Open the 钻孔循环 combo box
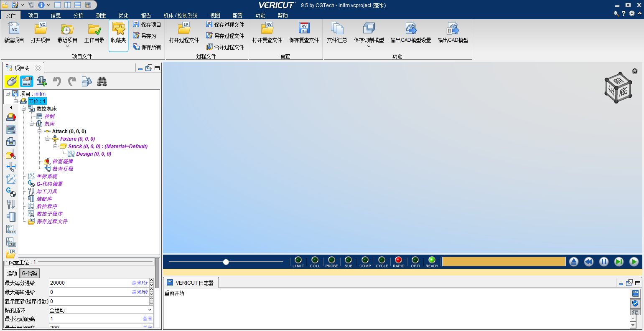This screenshot has width=644, height=331. [101, 310]
